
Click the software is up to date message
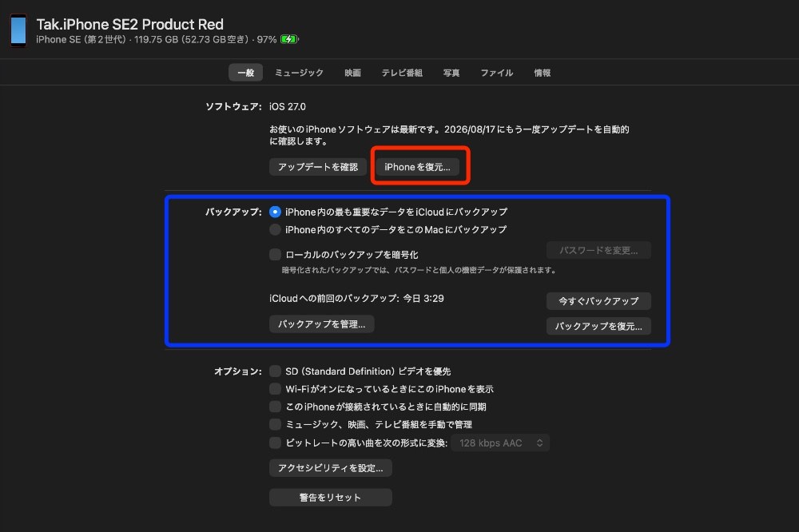449,135
